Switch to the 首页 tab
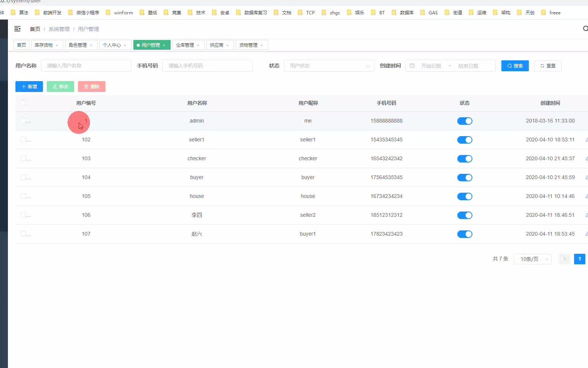 coord(21,45)
